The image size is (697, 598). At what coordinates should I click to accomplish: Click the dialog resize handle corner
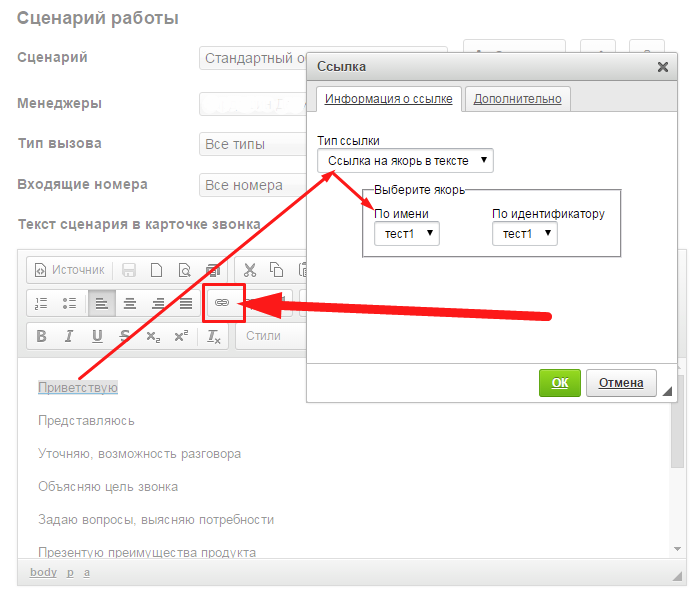click(x=667, y=391)
